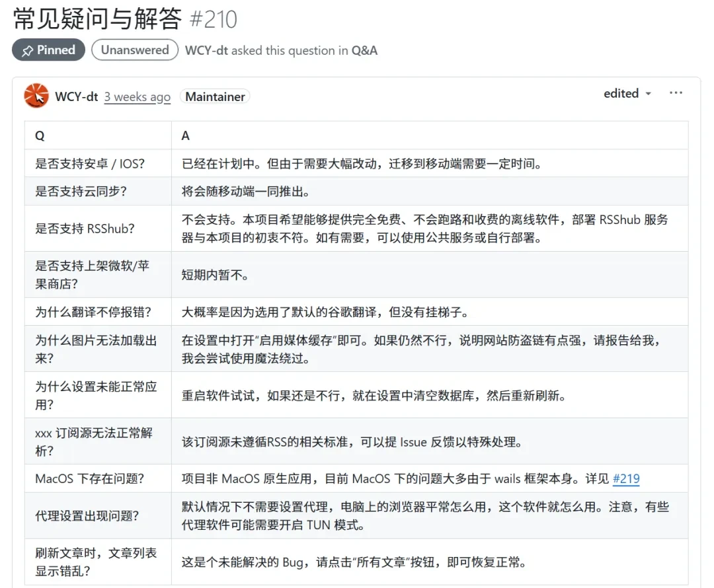Click the discussion title 常见疑问与解答
714x588 pixels.
(97, 19)
